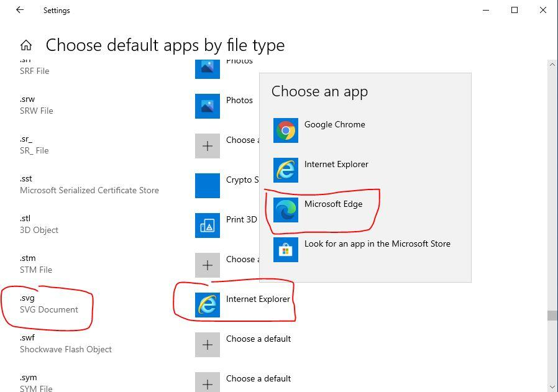558x392 pixels.
Task: Select the Internet Explorer icon in popup
Action: pyautogui.click(x=286, y=170)
